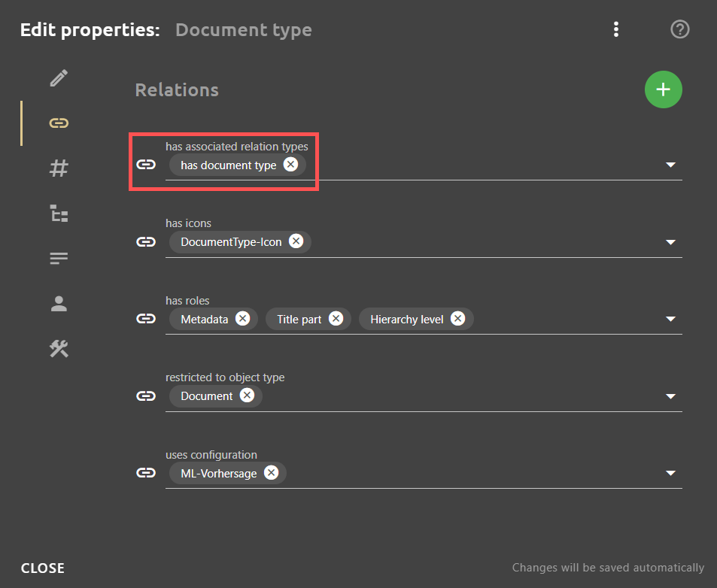Expand restricted to object type dropdown

[x=670, y=396]
